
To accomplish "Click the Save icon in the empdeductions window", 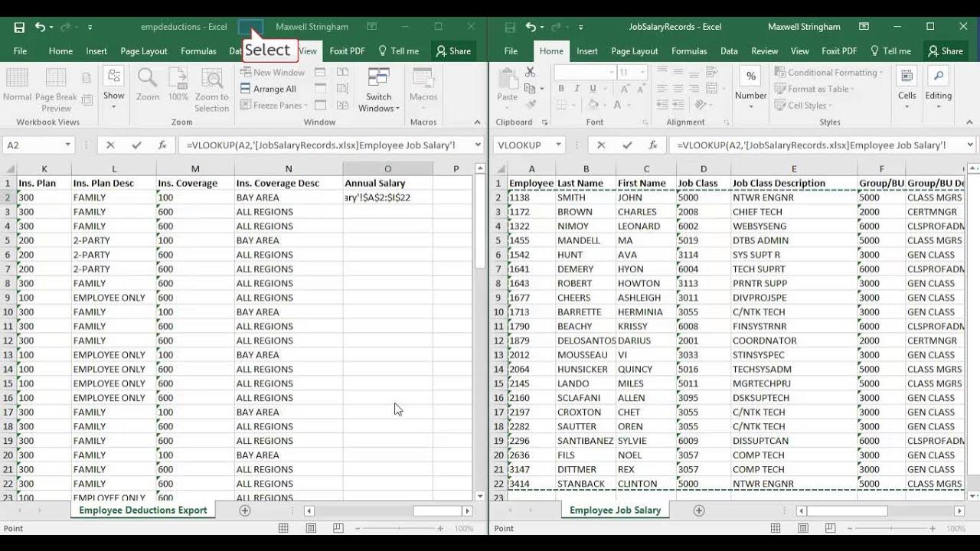I will pos(19,27).
